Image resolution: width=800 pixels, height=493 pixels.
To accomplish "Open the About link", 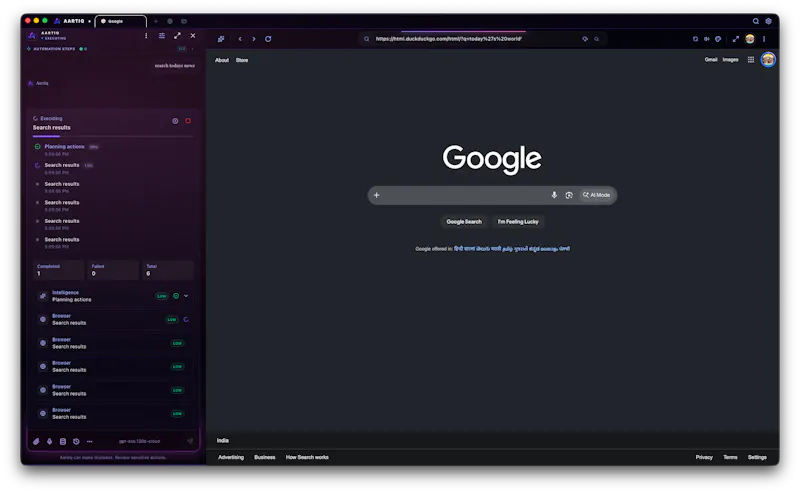I will pos(222,60).
